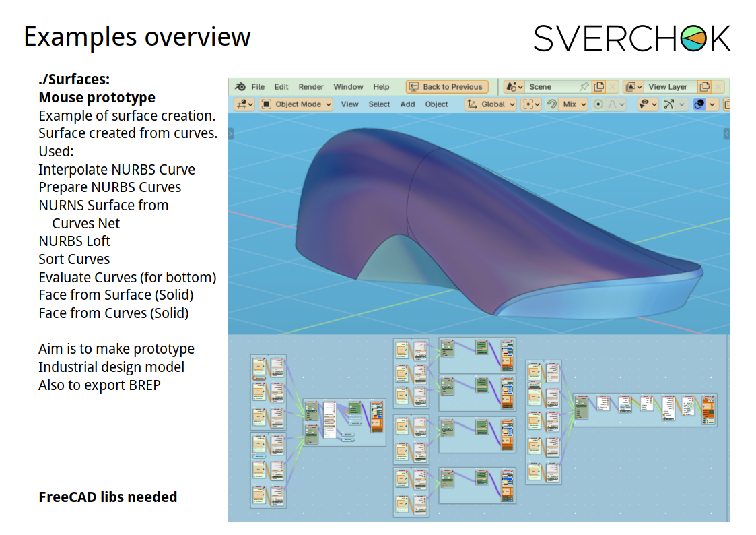The height and width of the screenshot is (535, 756).
Task: Open the gizmo display options icon
Action: (672, 104)
